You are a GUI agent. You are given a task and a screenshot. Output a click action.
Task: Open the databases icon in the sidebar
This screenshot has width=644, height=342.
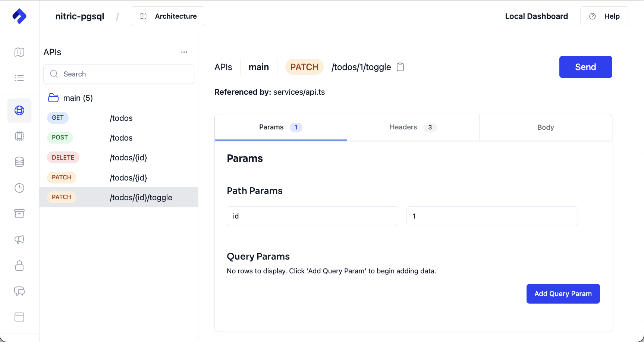click(x=19, y=162)
